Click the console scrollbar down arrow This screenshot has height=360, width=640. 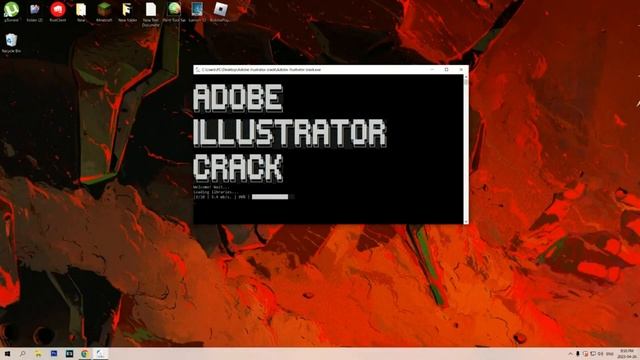(x=466, y=221)
